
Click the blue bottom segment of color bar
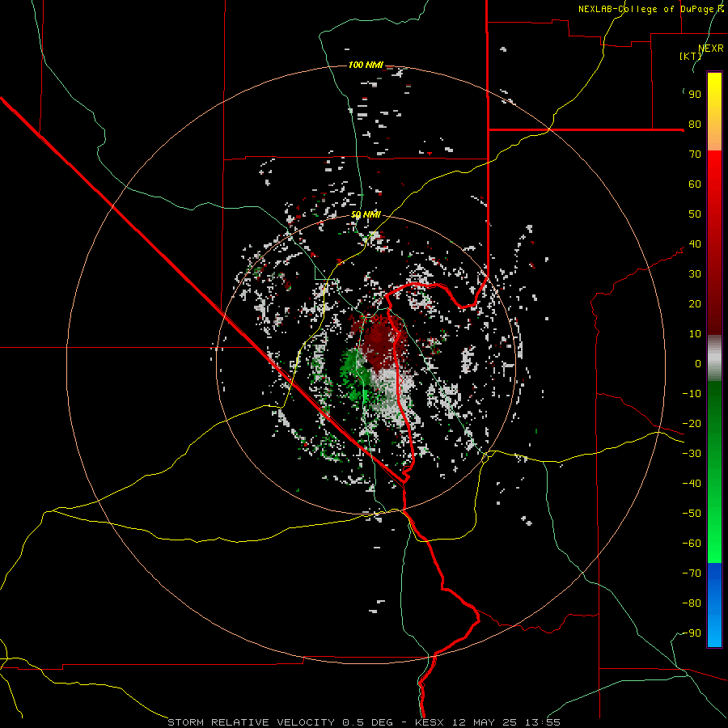point(714,605)
